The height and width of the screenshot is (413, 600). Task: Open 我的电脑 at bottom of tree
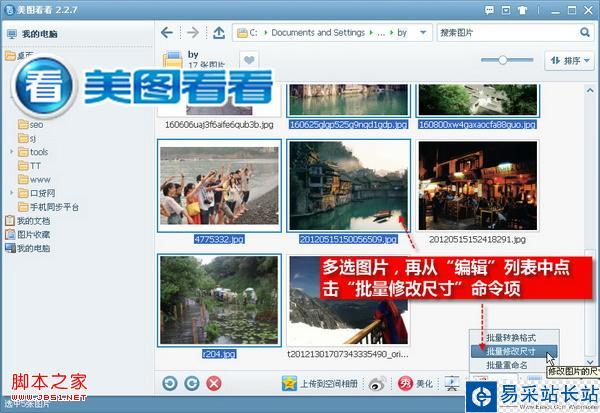click(x=28, y=248)
